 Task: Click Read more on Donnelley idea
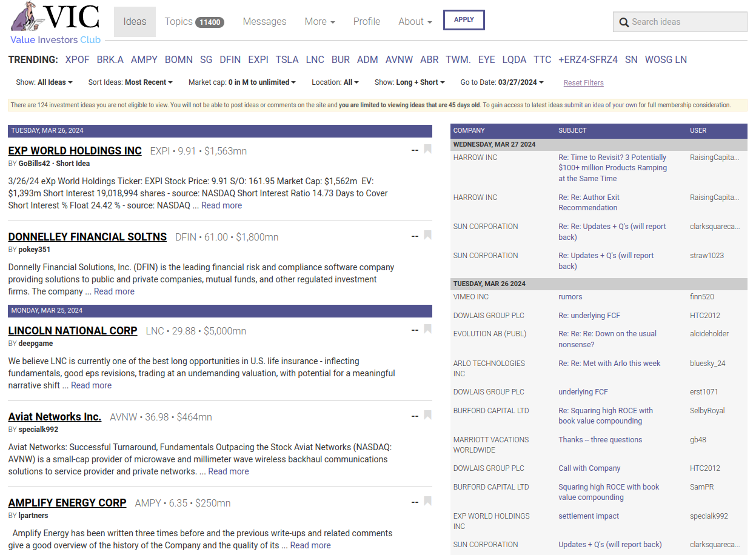pos(114,291)
